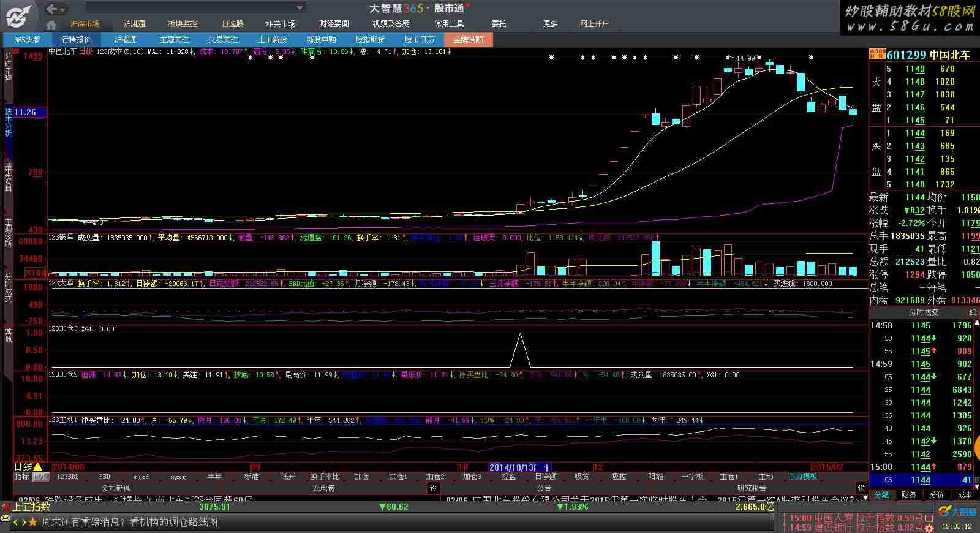Select the 分时走势 vertical sidebar tab
The width and height of the screenshot is (980, 533).
pos(8,76)
